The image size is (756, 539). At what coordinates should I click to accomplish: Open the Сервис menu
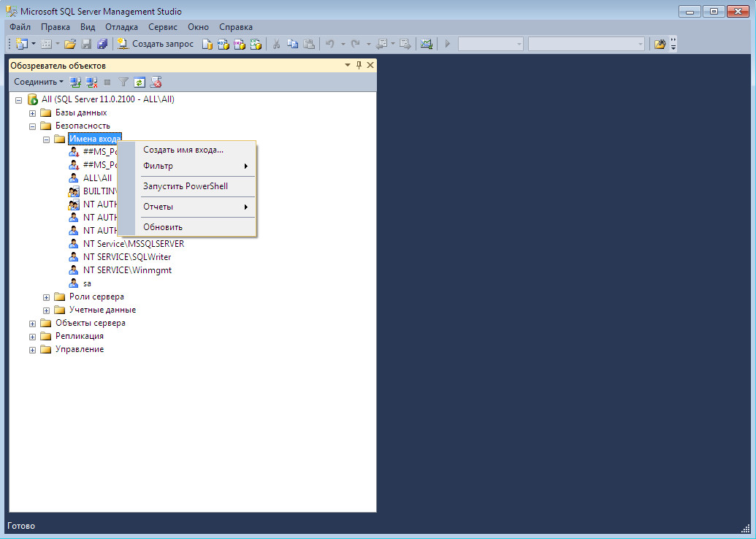pos(163,27)
